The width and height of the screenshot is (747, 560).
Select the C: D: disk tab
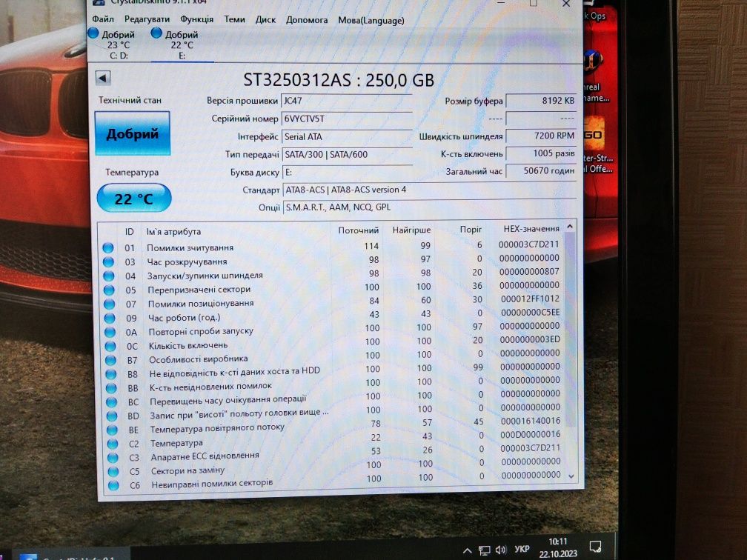click(x=119, y=44)
